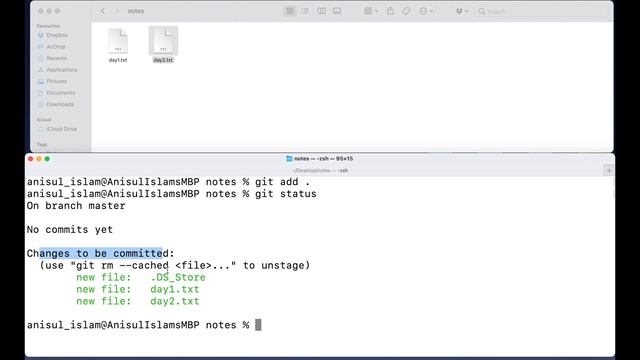
Task: Click highlighted 'Changes to be committed' text
Action: coord(101,253)
